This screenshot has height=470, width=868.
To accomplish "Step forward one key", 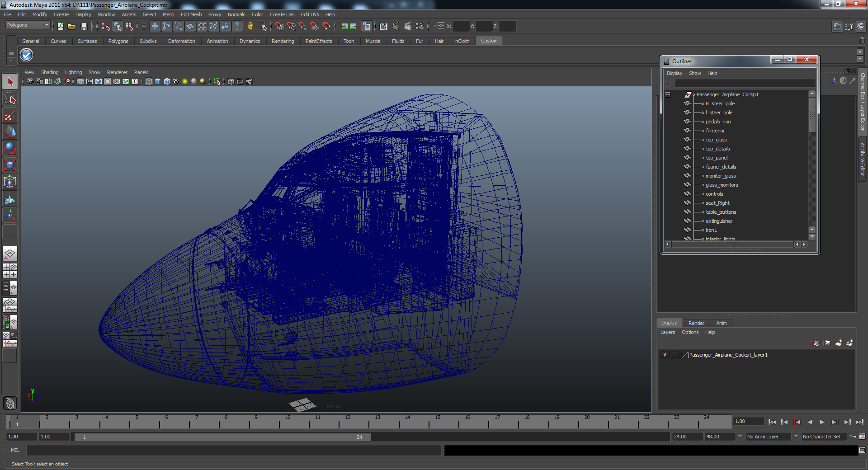I will 835,422.
